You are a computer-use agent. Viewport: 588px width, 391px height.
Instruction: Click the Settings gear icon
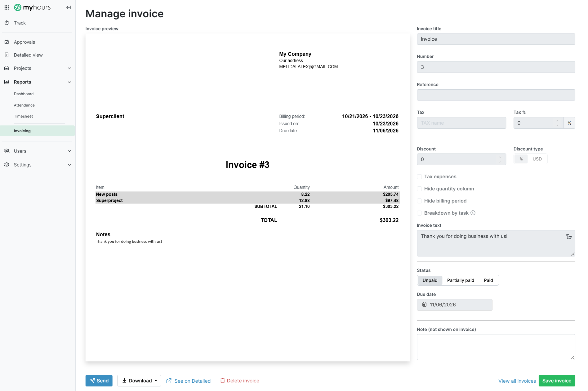[x=7, y=164]
